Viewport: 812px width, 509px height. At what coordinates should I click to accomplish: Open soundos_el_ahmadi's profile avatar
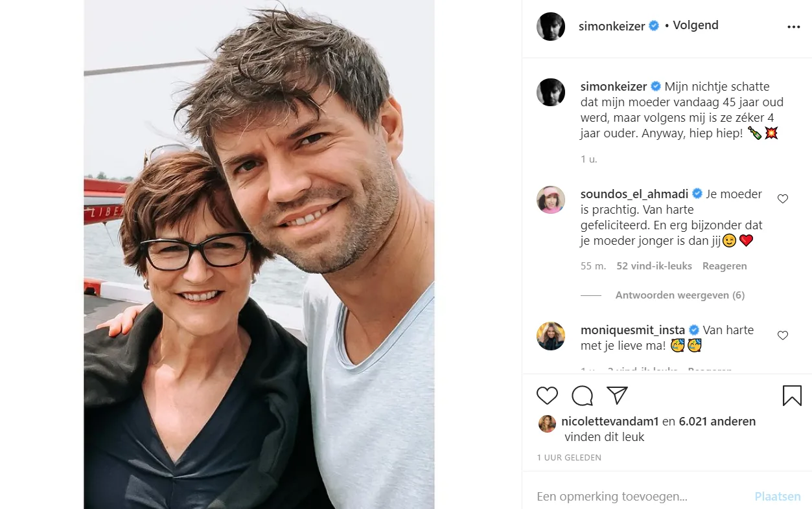click(x=551, y=199)
